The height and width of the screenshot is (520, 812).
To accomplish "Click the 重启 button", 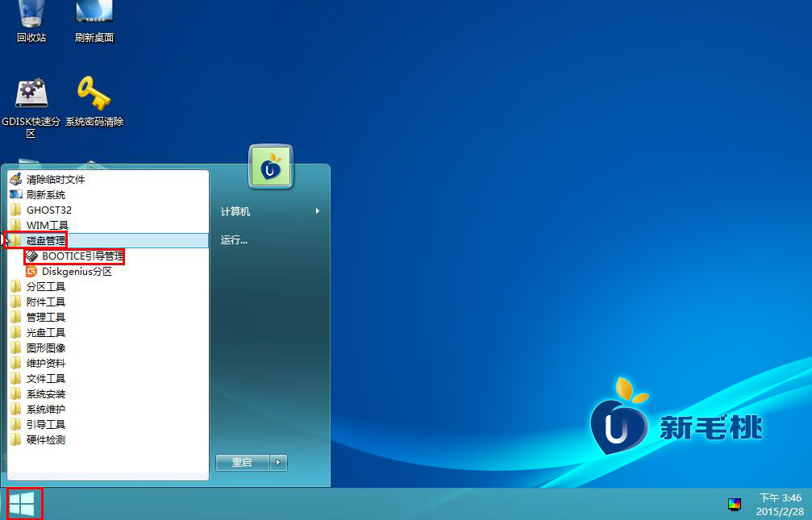I will pos(243,462).
